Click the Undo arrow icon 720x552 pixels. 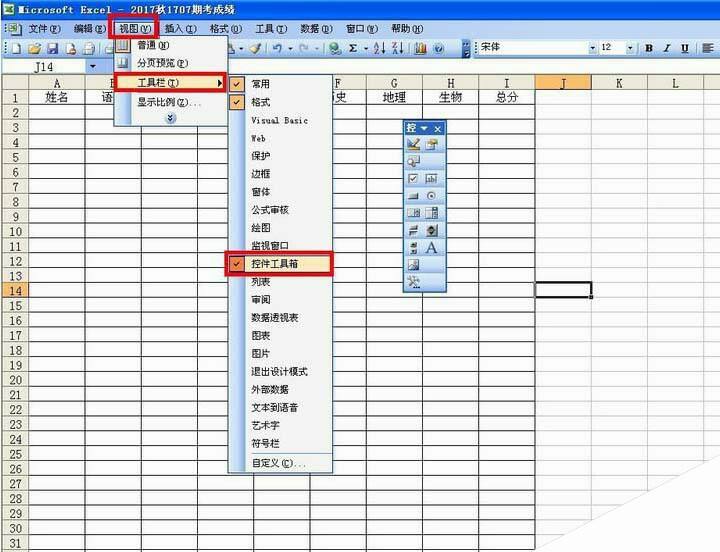277,48
